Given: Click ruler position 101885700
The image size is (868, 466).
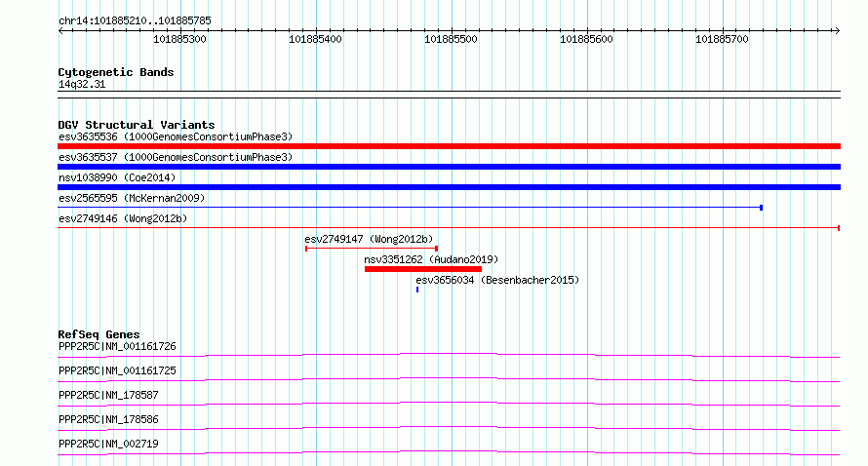Looking at the screenshot, I should pyautogui.click(x=723, y=39).
